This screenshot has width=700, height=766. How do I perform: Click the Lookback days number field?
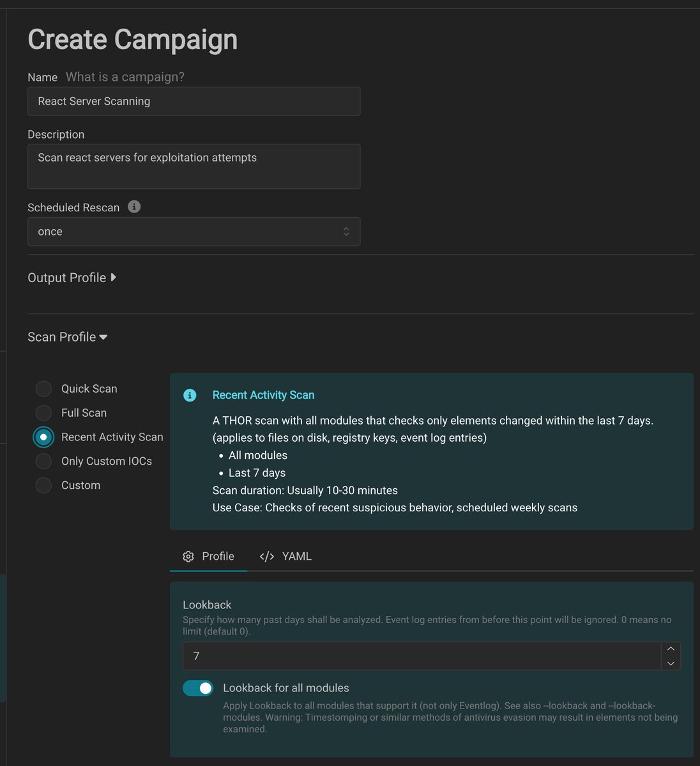tap(422, 656)
